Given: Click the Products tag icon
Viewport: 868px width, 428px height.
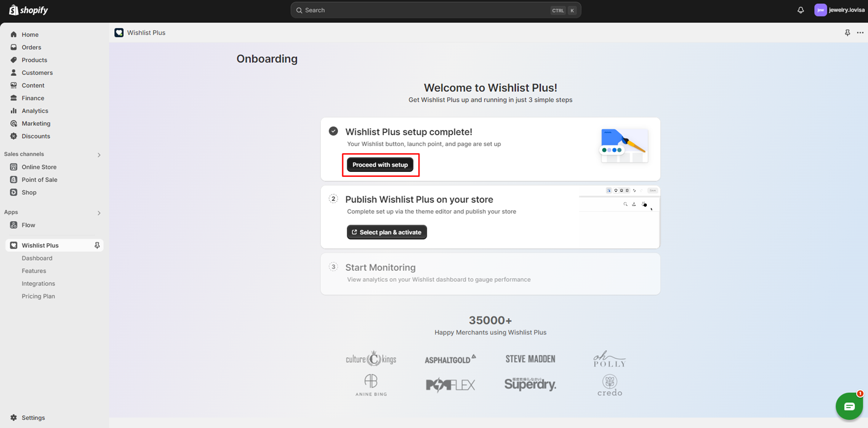Looking at the screenshot, I should click(14, 60).
